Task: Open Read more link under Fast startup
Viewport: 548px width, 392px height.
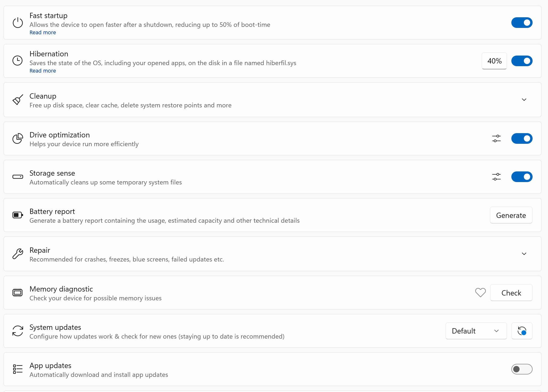Action: click(x=43, y=32)
